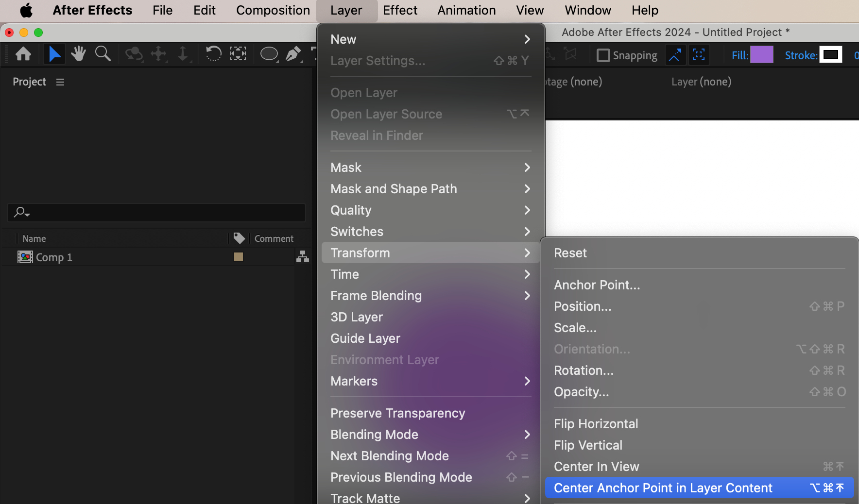The image size is (859, 504).
Task: Select the Rotation tool
Action: (x=213, y=53)
